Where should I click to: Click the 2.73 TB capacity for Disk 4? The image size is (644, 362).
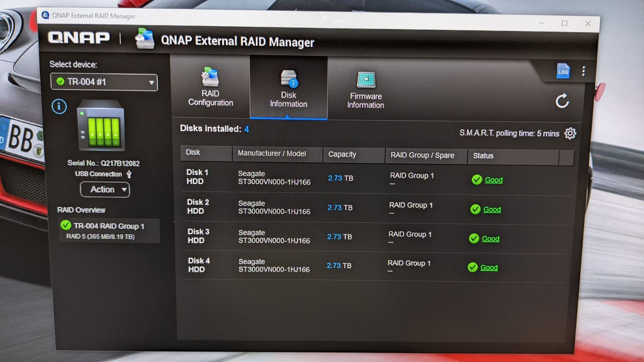coord(339,265)
